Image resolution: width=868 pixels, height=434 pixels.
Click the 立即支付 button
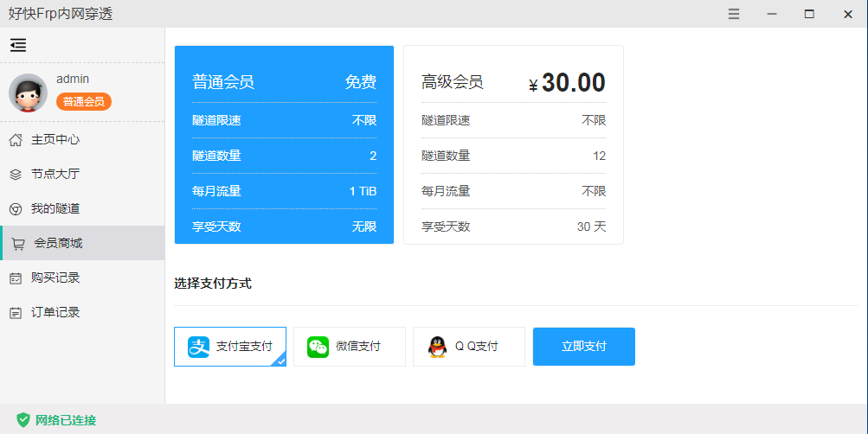click(x=583, y=347)
